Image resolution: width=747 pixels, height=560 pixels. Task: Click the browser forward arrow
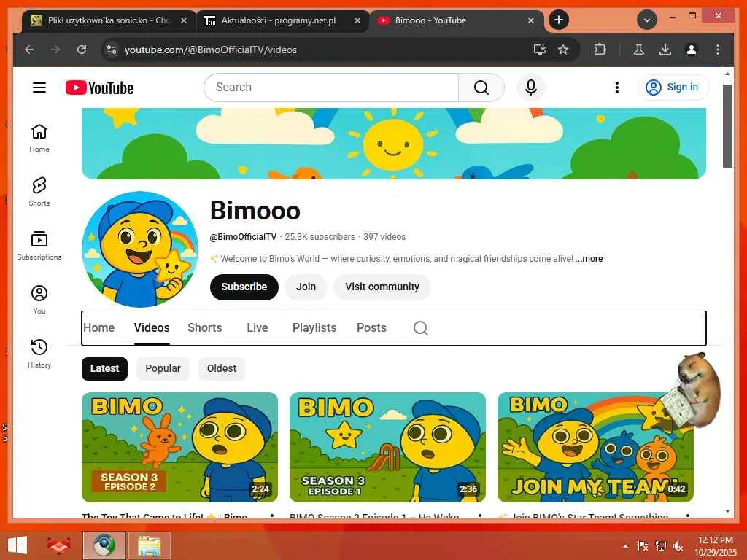(55, 50)
